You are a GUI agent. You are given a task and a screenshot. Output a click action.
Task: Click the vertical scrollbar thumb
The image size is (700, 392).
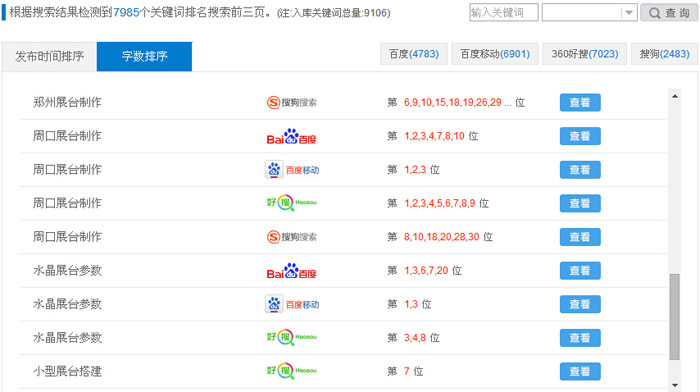pyautogui.click(x=675, y=317)
